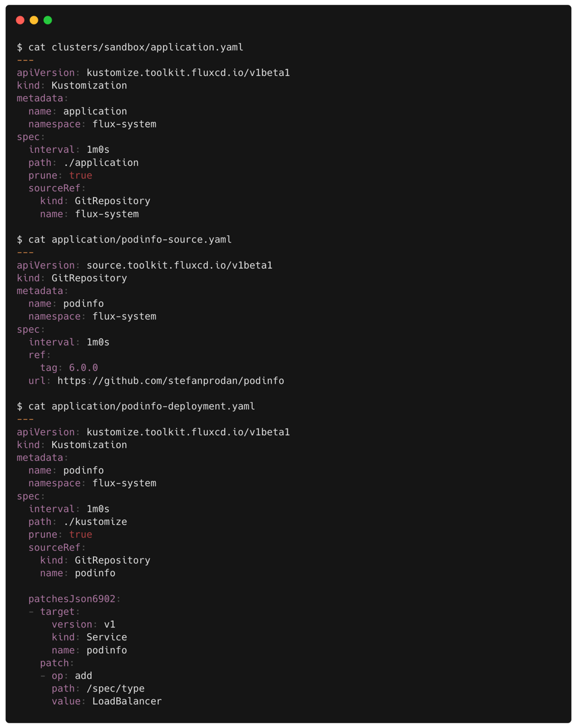This screenshot has height=728, width=577.
Task: Click the ./kustomize path value
Action: click(95, 522)
